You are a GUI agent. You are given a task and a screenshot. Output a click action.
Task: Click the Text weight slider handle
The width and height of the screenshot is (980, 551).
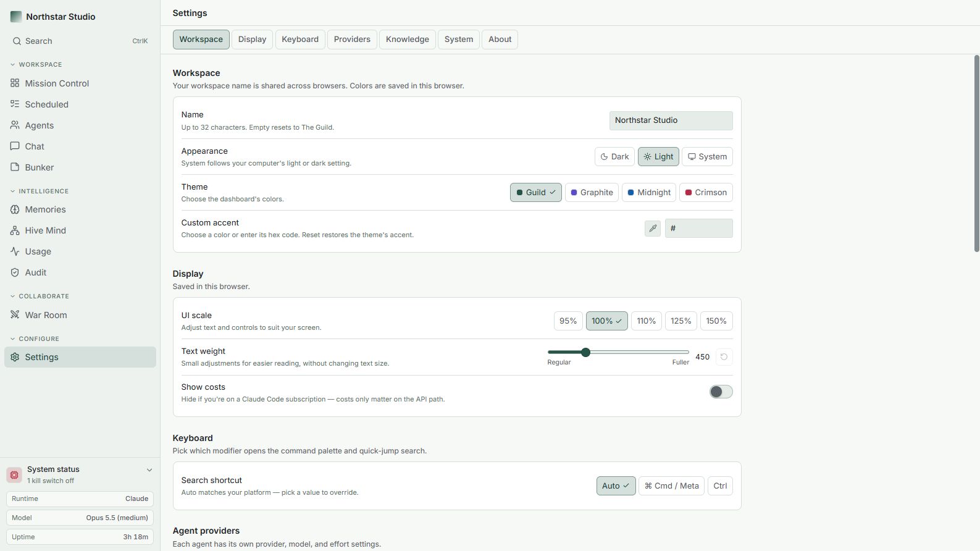click(585, 352)
